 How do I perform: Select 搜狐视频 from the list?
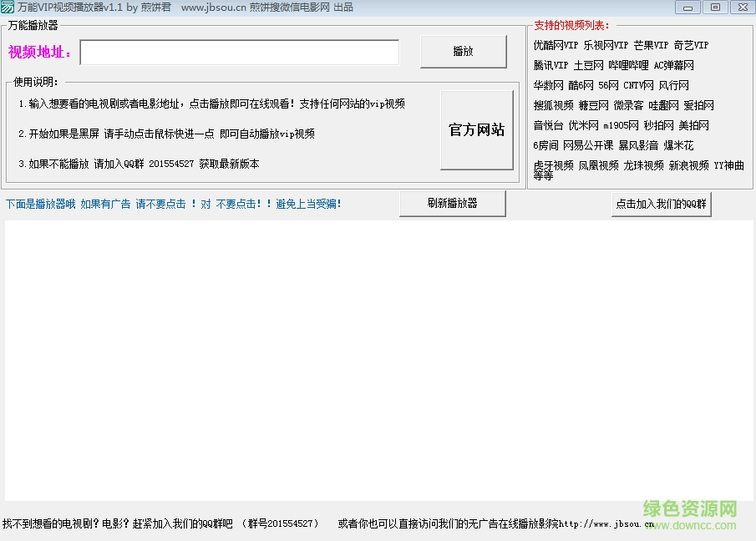coord(553,106)
